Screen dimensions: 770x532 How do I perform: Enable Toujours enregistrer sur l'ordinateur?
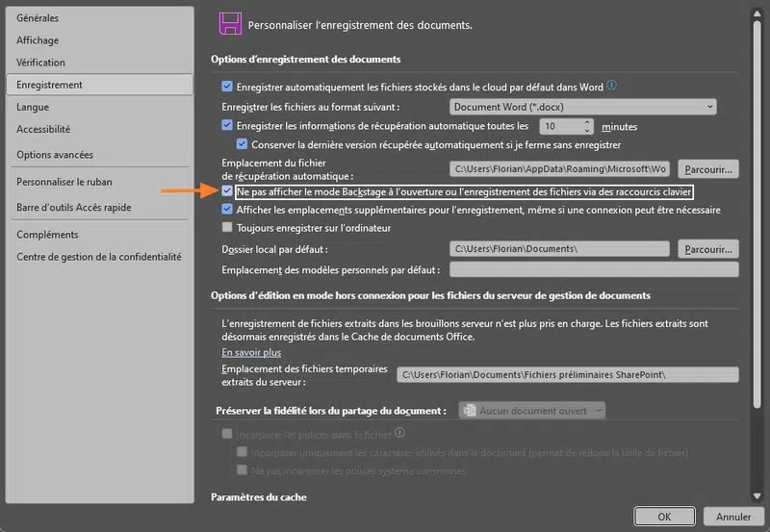click(227, 227)
